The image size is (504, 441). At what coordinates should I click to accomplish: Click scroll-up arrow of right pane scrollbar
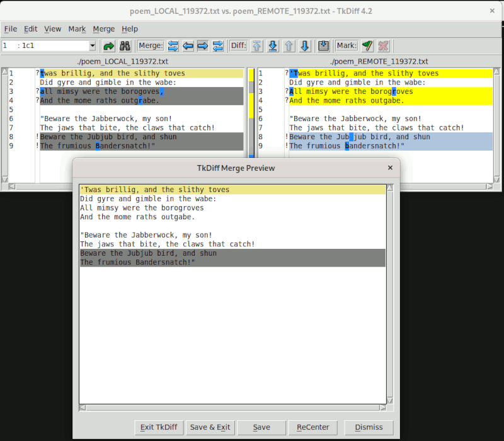pos(496,72)
